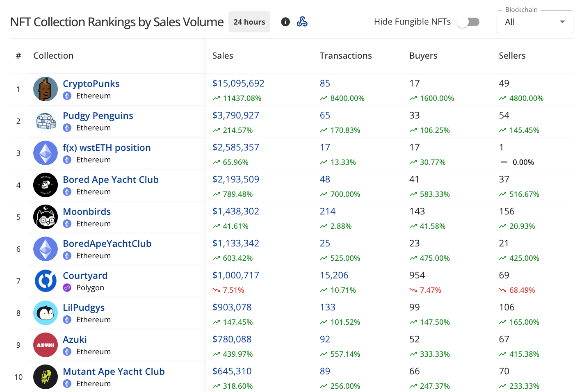Click CryptoPunks sales value $15,095,692

238,84
